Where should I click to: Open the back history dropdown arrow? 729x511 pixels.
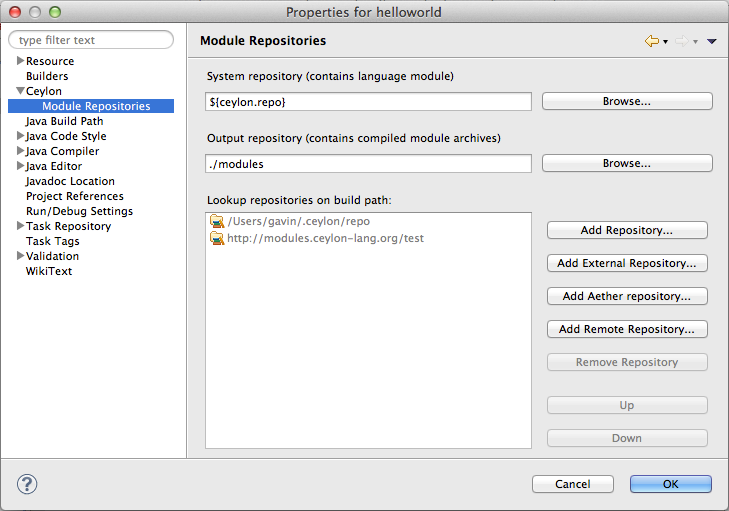pos(665,42)
